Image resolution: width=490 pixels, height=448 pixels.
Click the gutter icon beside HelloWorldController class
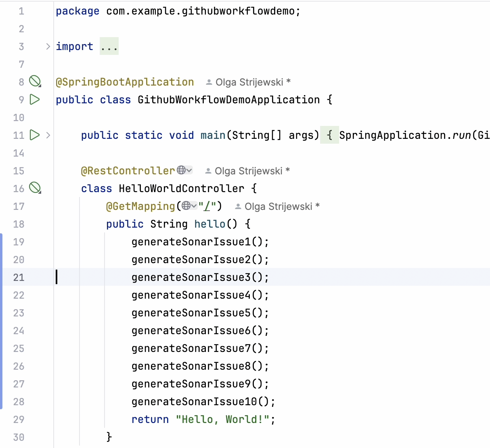click(35, 188)
